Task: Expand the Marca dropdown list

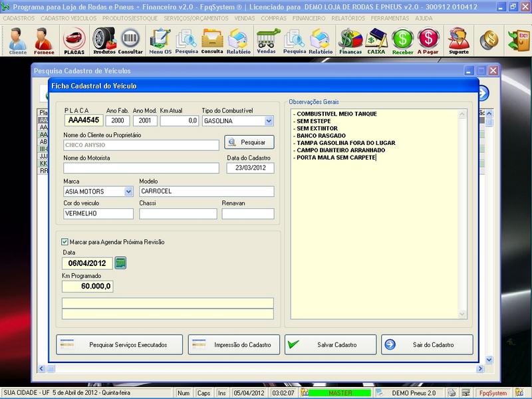Action: click(x=128, y=192)
